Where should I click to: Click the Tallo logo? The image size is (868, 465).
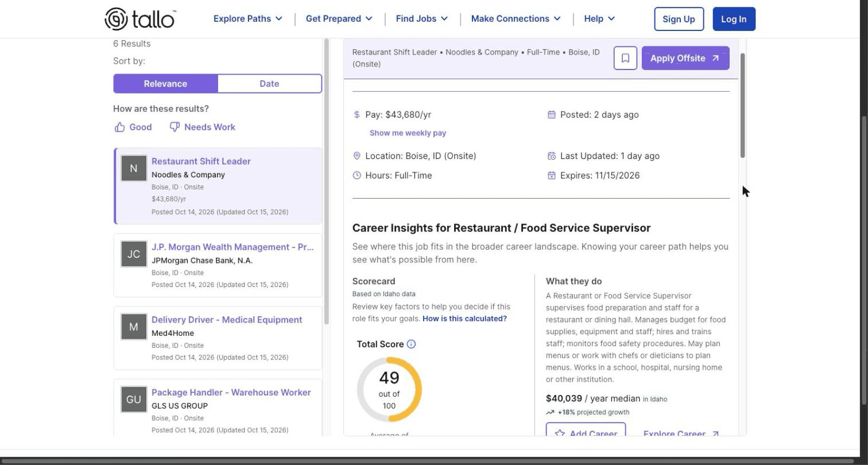coord(140,19)
